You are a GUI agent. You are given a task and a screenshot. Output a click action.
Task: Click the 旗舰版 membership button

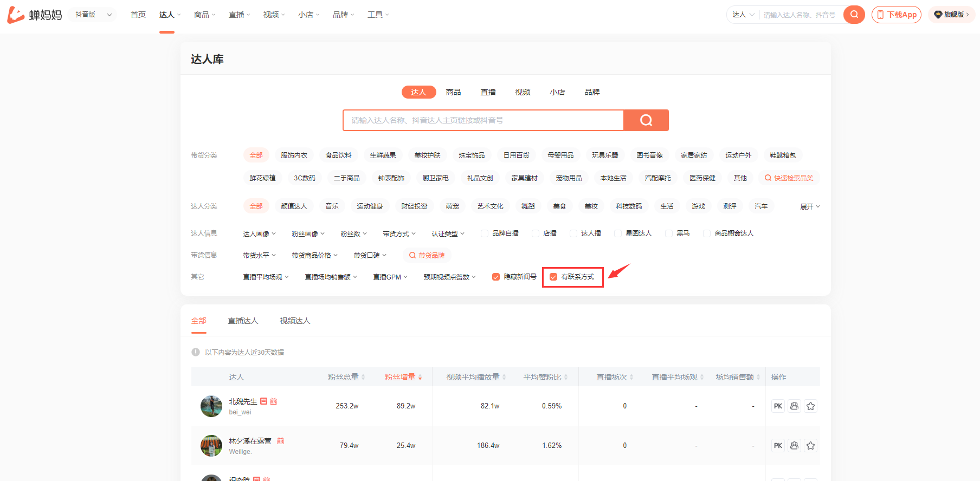(952, 15)
